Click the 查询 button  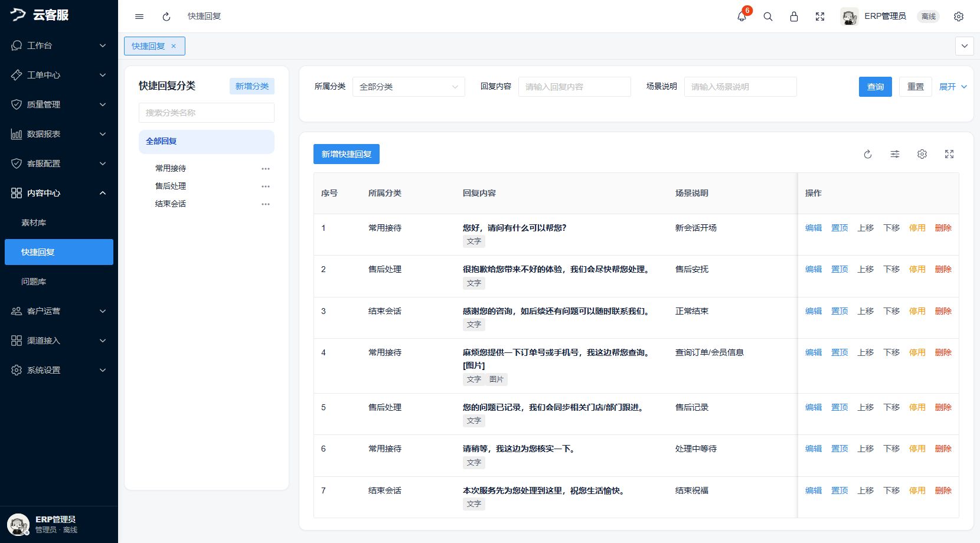pos(876,87)
